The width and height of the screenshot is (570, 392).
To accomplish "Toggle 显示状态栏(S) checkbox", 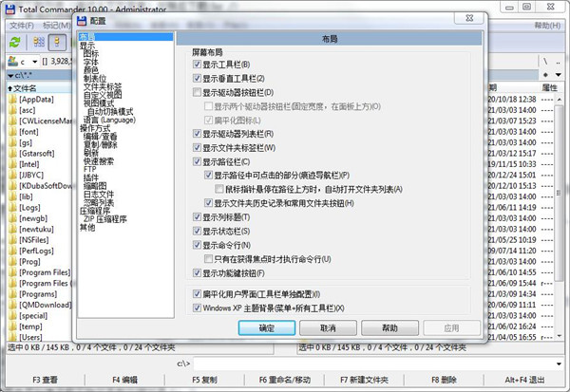I will tap(197, 231).
